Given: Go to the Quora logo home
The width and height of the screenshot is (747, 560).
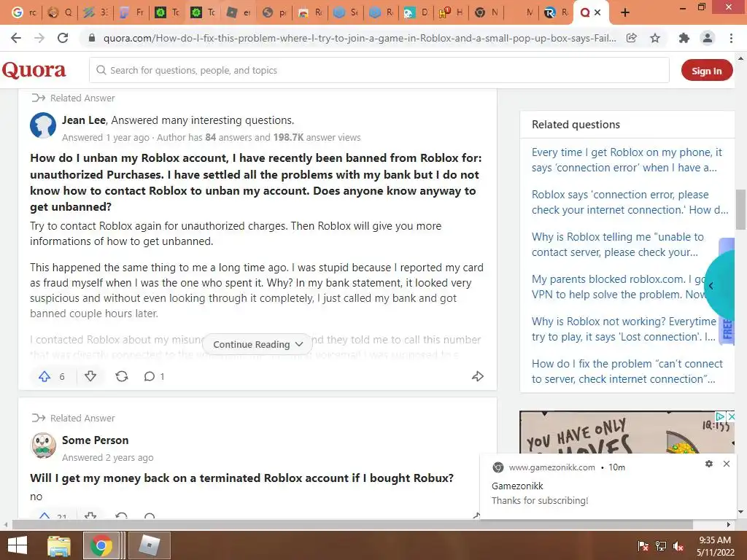Looking at the screenshot, I should [x=34, y=71].
